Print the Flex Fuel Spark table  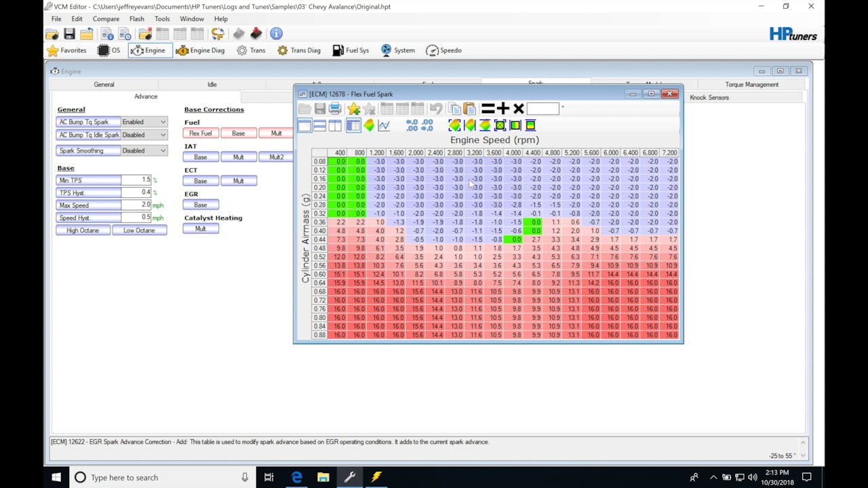pyautogui.click(x=335, y=108)
